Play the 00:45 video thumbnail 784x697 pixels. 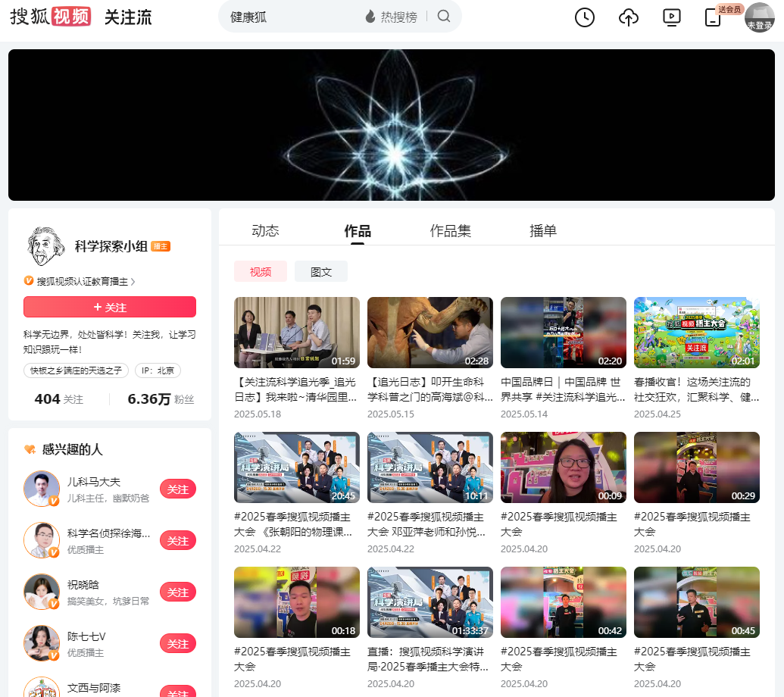[696, 602]
